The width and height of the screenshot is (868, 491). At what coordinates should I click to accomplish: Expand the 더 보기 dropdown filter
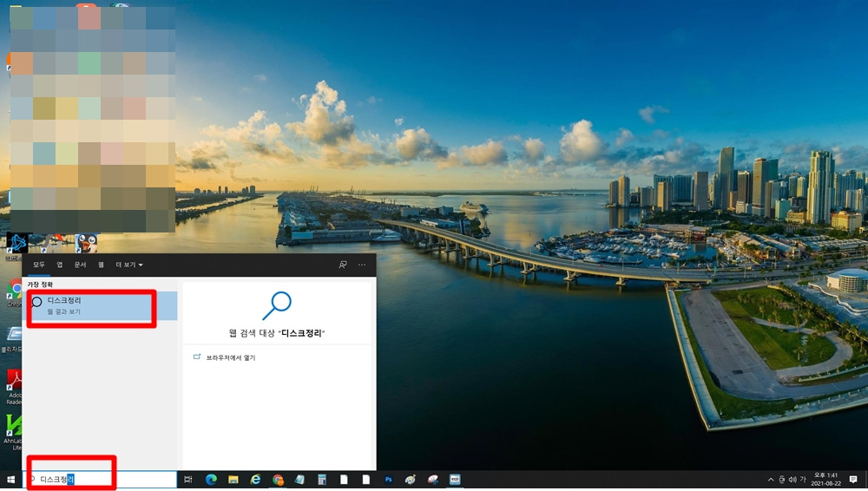pos(129,265)
